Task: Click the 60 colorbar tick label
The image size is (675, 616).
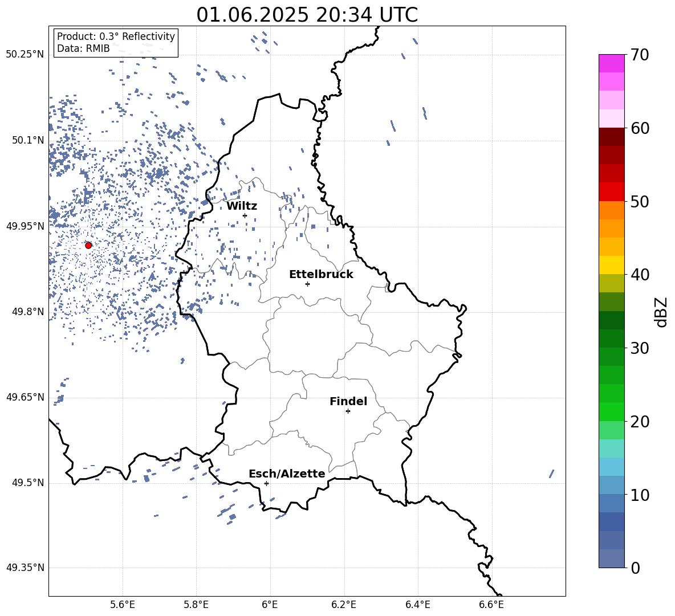Action: click(x=640, y=128)
